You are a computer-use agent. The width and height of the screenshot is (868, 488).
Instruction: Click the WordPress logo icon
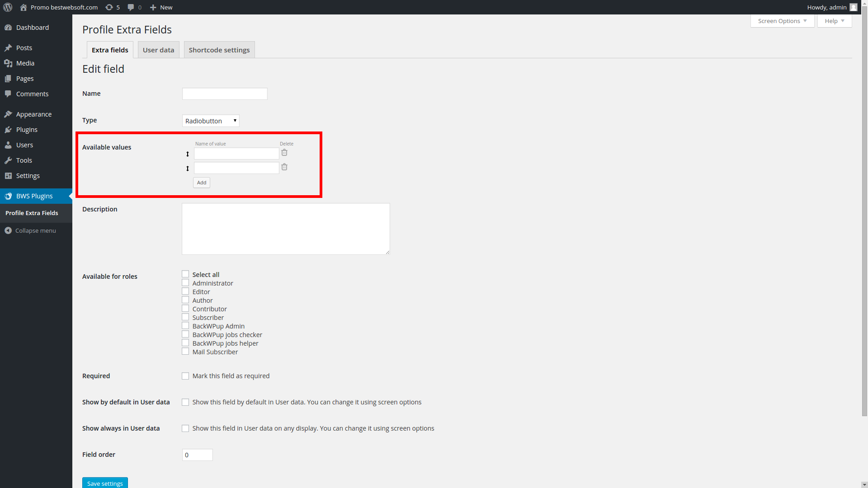pos(8,7)
